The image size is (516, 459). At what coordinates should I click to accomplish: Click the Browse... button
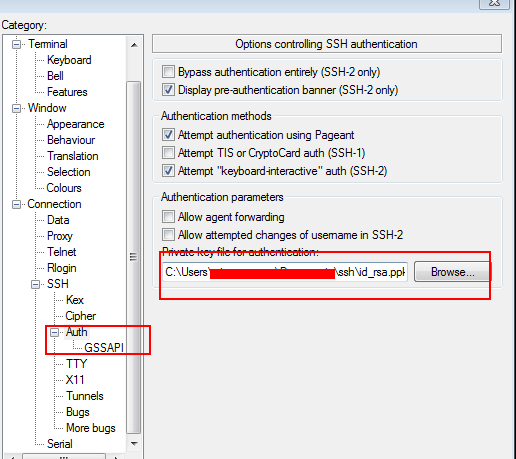[x=452, y=272]
